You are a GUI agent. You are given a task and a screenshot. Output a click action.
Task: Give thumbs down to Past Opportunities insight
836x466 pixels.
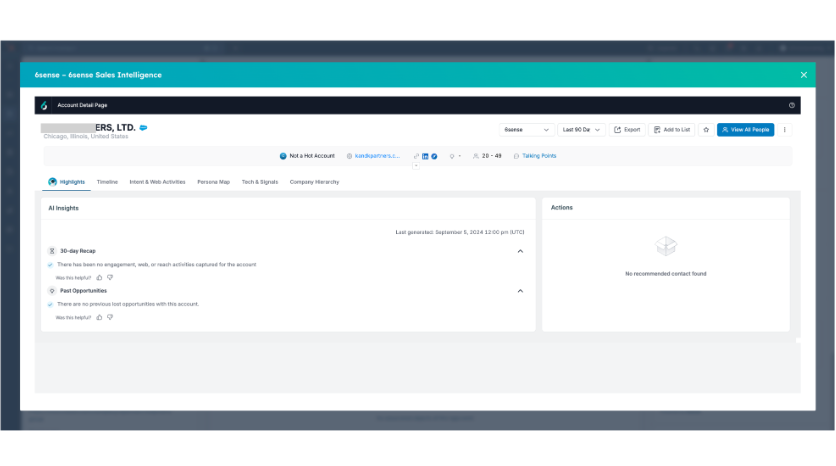tap(110, 318)
